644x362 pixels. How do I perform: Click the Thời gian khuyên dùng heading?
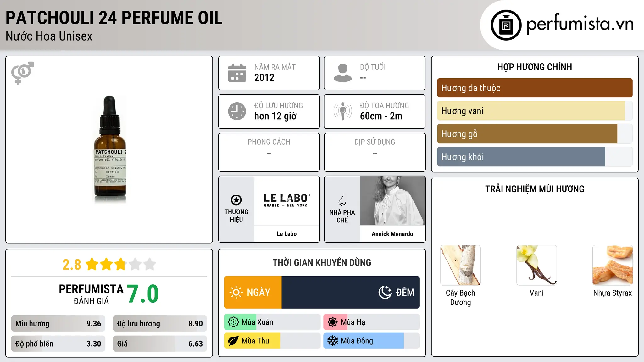(x=322, y=262)
